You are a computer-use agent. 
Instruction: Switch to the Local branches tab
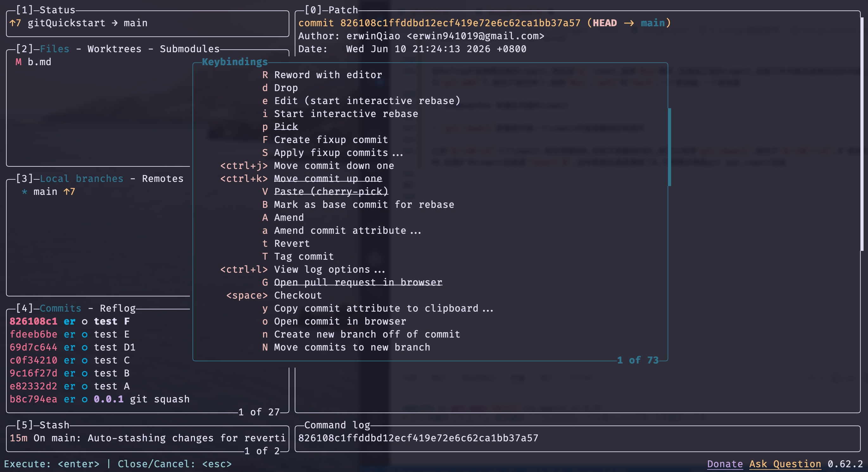(x=82, y=178)
